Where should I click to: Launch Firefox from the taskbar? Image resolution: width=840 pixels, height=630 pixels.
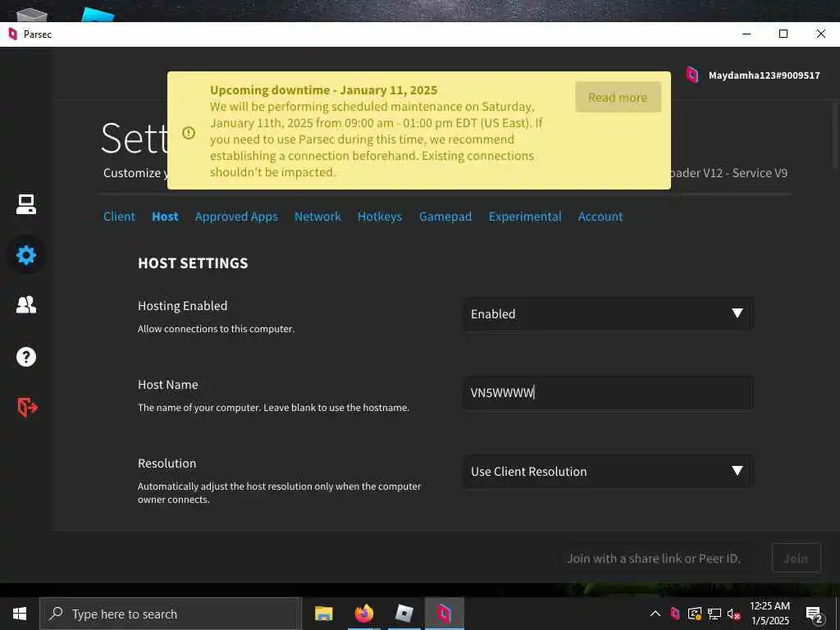coord(363,614)
